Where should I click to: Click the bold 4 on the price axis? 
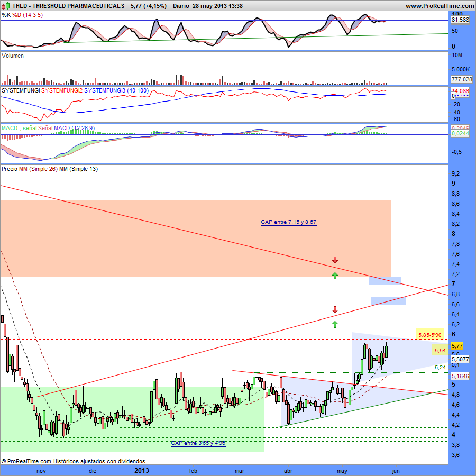(454, 435)
